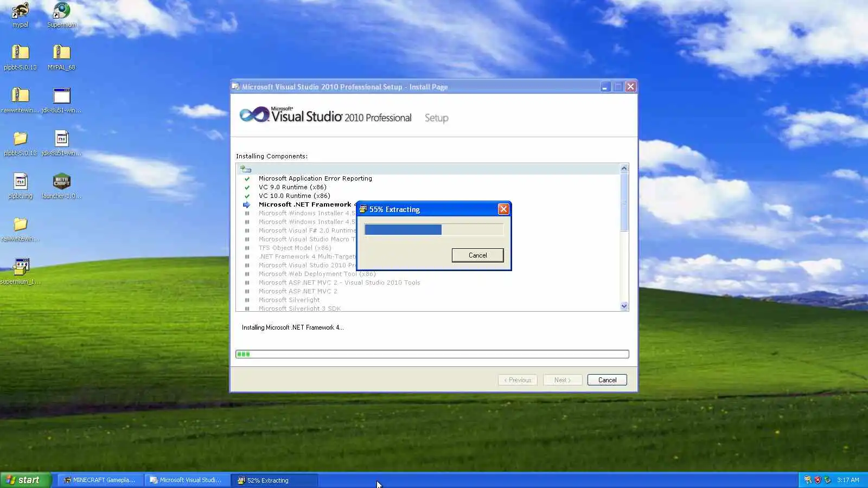This screenshot has height=488, width=868.
Task: Select the jdk-8u51 icon showing a blank window
Action: point(61,95)
